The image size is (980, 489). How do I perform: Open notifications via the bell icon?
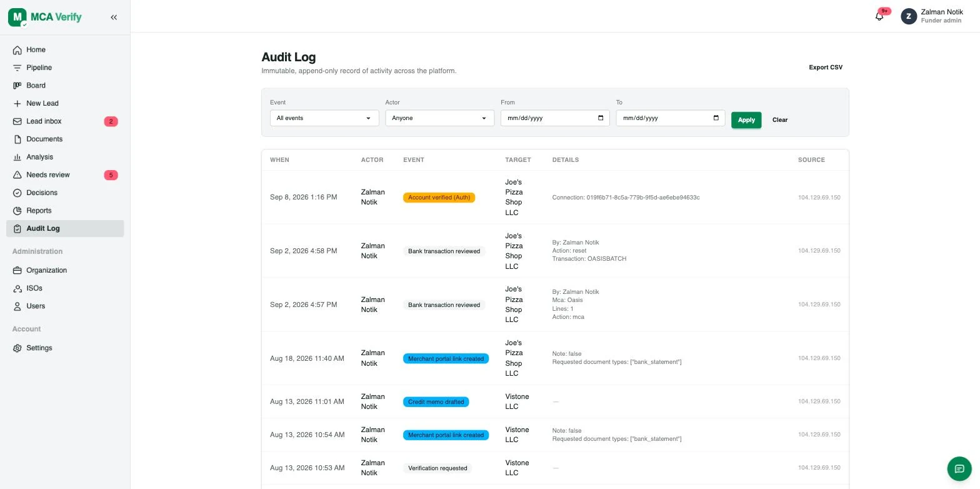[x=879, y=16]
